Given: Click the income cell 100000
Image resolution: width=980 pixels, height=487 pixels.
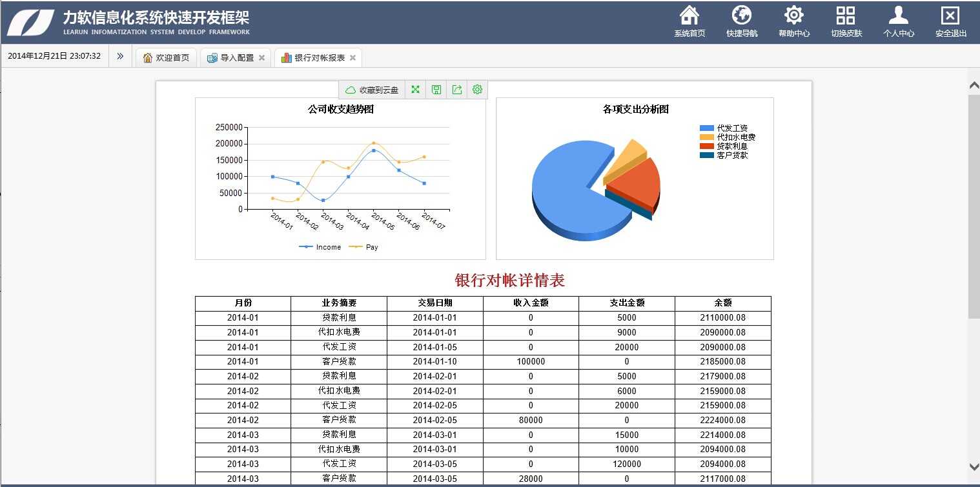Looking at the screenshot, I should point(531,362).
